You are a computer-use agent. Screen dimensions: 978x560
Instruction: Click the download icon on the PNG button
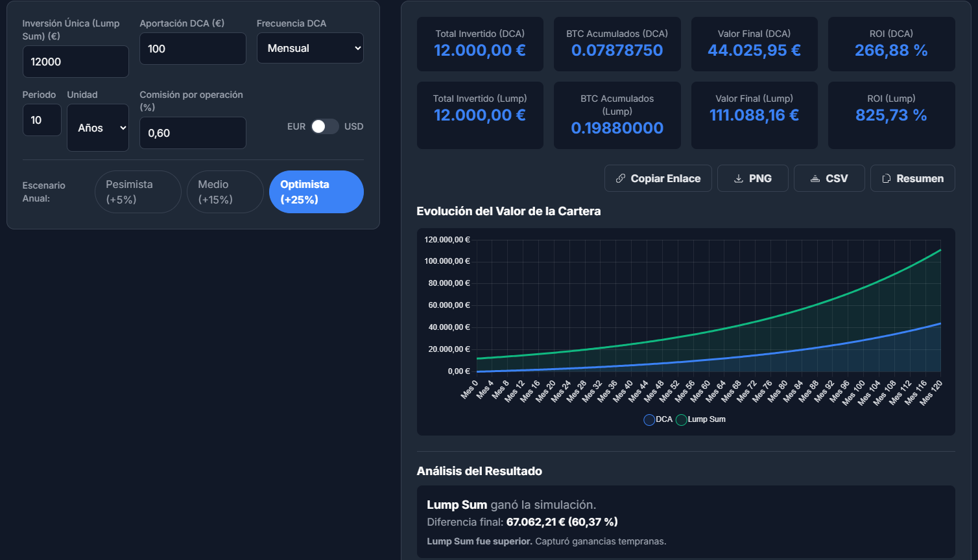pyautogui.click(x=739, y=178)
